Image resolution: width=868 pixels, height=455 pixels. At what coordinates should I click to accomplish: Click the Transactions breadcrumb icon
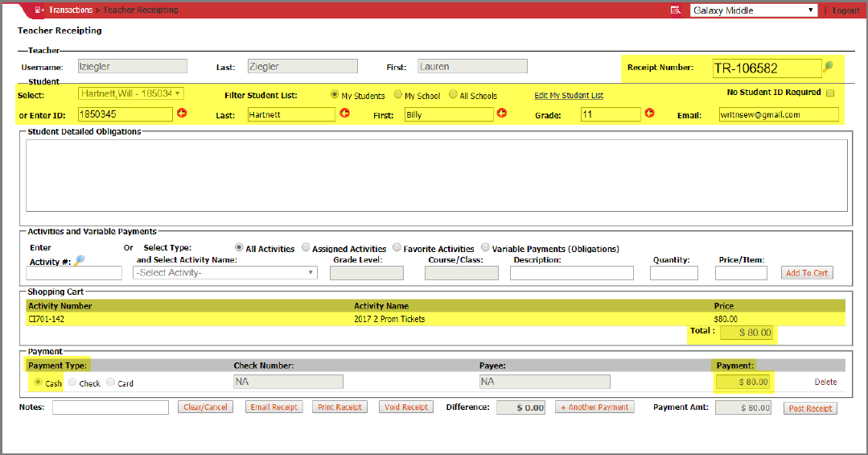tap(39, 10)
